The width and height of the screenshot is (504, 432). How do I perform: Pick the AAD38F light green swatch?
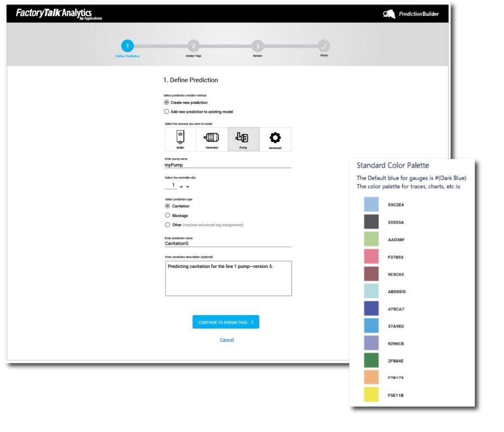371,239
